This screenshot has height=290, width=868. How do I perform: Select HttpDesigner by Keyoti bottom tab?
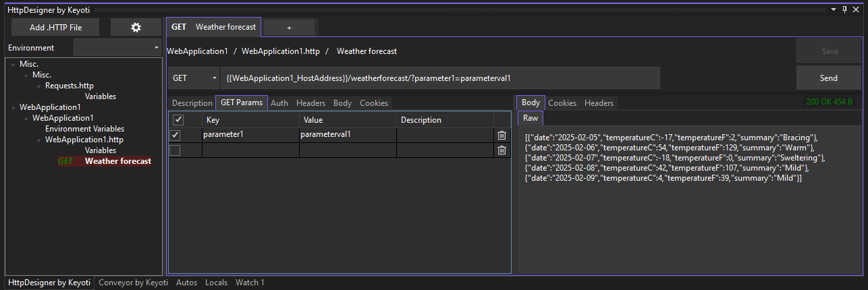tap(49, 283)
